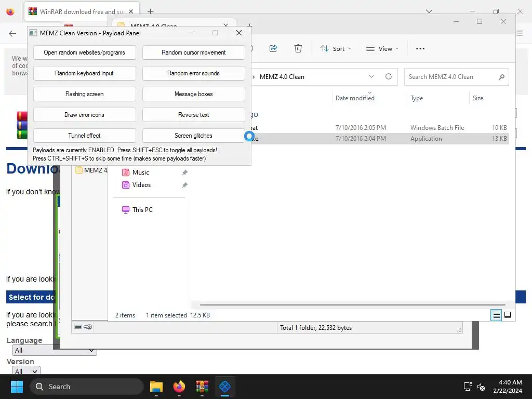
Task: Expand the address bar history chevron
Action: (371, 77)
